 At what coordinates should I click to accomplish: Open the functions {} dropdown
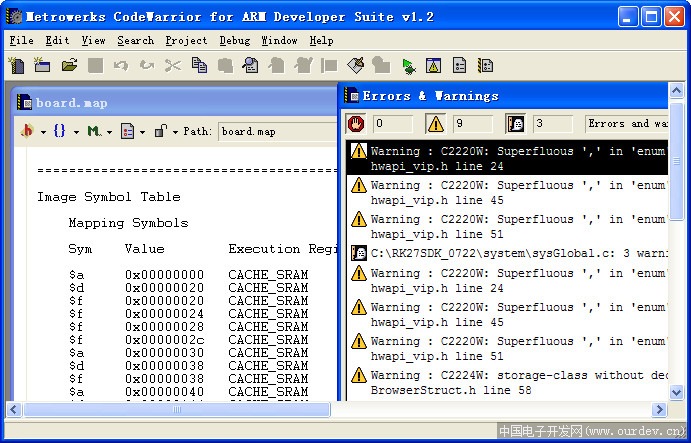coord(66,131)
